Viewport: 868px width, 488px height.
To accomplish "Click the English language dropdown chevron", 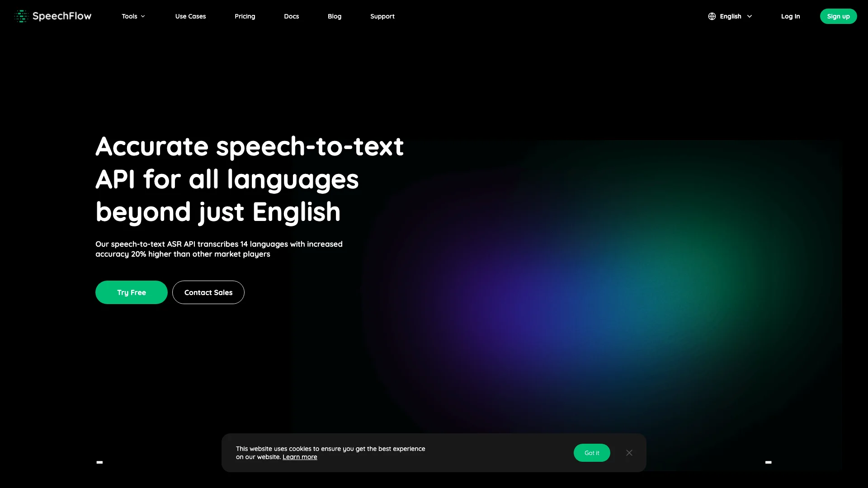I will [750, 16].
